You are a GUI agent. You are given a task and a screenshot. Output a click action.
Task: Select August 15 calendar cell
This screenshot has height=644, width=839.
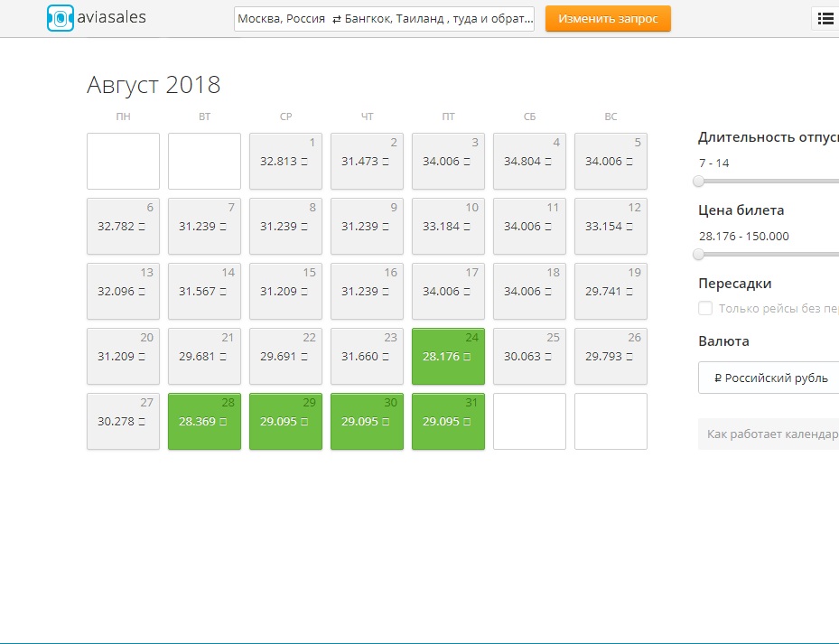pos(285,291)
